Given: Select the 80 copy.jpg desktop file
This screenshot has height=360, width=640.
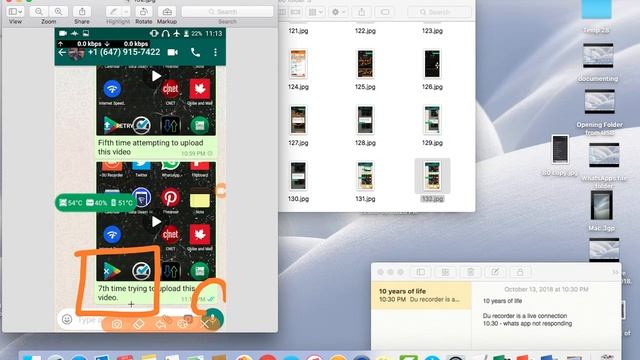Looking at the screenshot, I should pyautogui.click(x=560, y=149).
